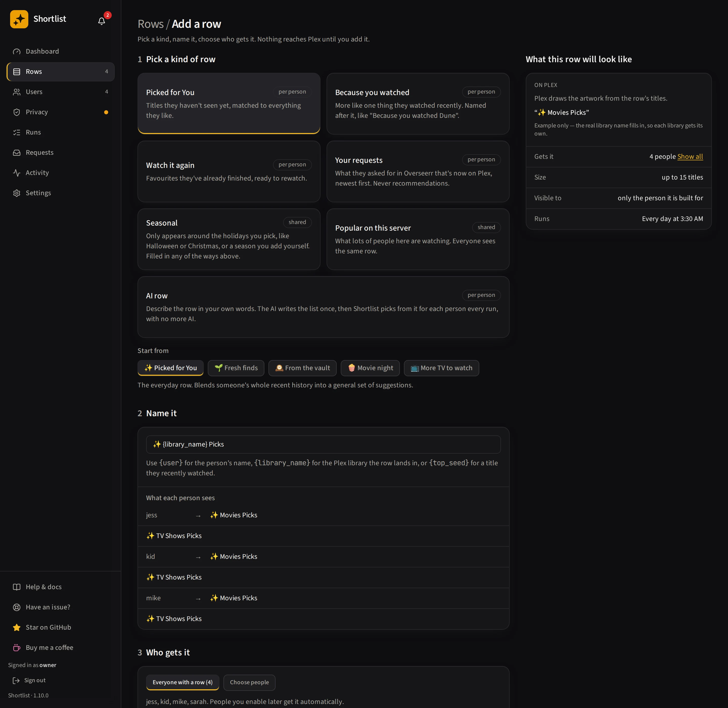The height and width of the screenshot is (708, 728).
Task: Go back via Rows breadcrumb link
Action: click(x=151, y=24)
